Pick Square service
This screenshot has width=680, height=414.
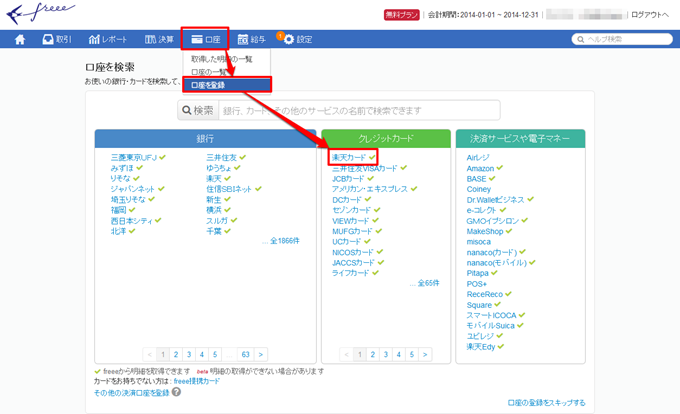click(479, 305)
